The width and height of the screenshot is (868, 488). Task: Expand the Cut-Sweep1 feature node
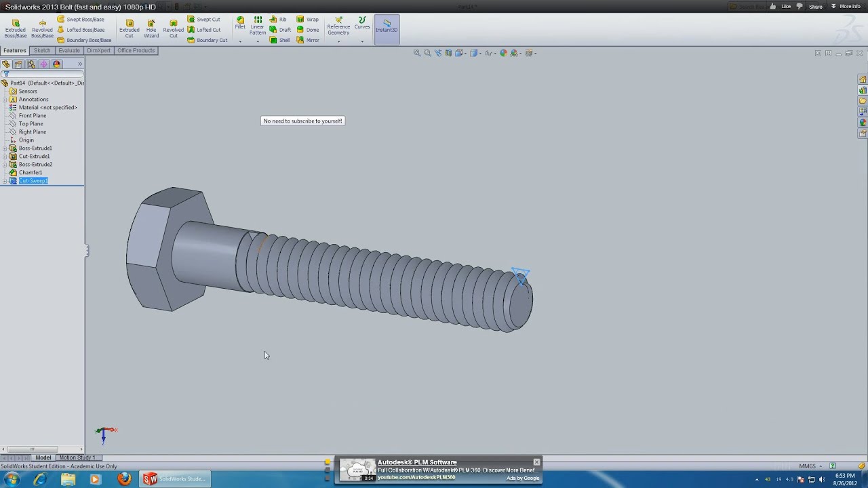5,181
